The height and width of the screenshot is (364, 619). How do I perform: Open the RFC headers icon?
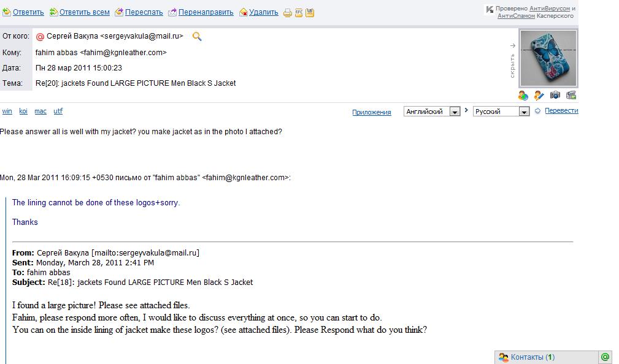click(x=299, y=12)
